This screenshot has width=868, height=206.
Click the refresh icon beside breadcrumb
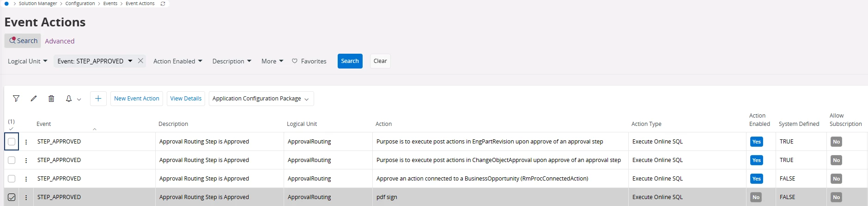[163, 4]
